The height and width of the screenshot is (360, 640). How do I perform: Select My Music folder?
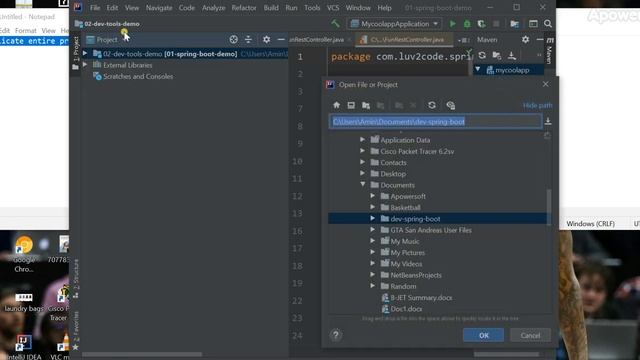[x=404, y=241]
